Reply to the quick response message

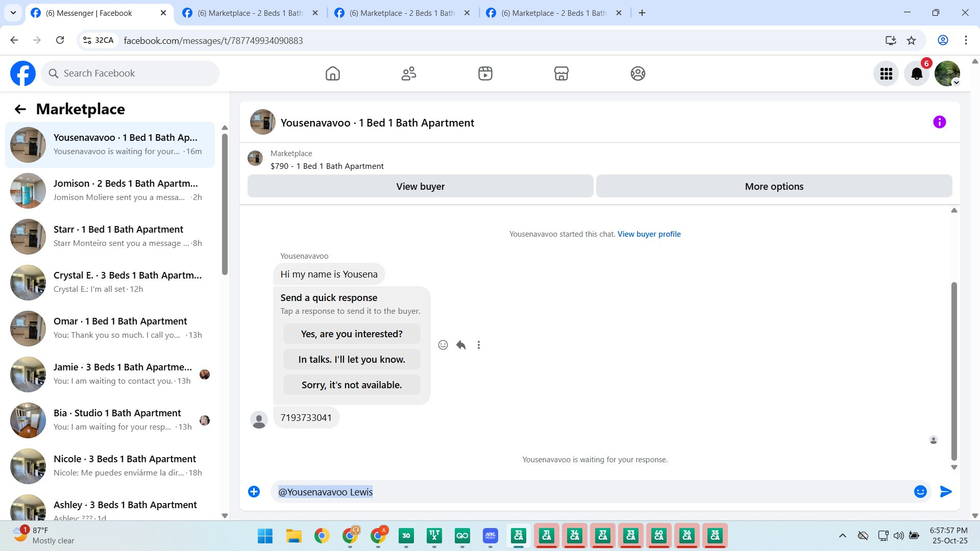(461, 345)
